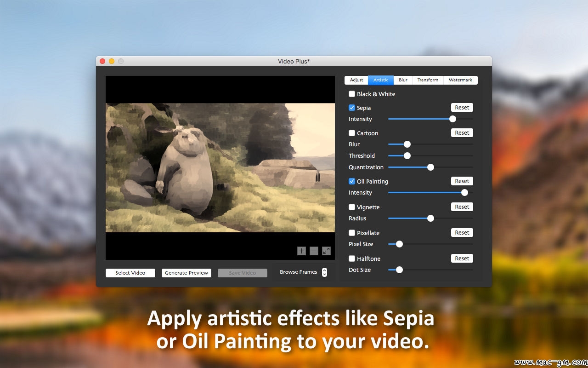Screen dimensions: 588x368
Task: Expand preview with the fullscreen arrows icon
Action: tap(326, 251)
